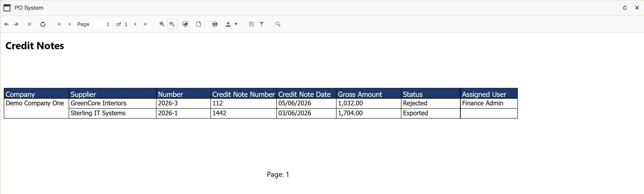Click the Assigned User column header
644x194 pixels.
pos(489,94)
